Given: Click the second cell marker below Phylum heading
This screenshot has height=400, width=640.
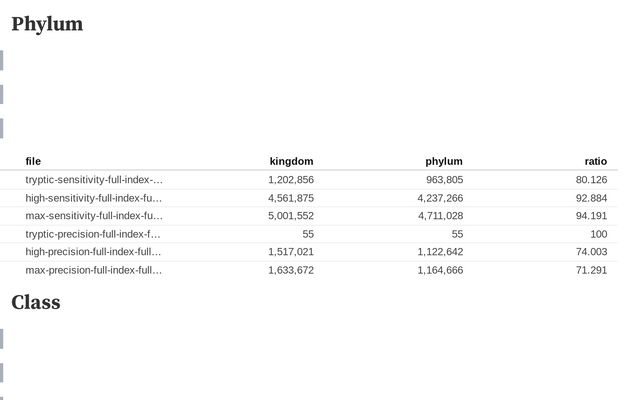Looking at the screenshot, I should [x=2, y=94].
